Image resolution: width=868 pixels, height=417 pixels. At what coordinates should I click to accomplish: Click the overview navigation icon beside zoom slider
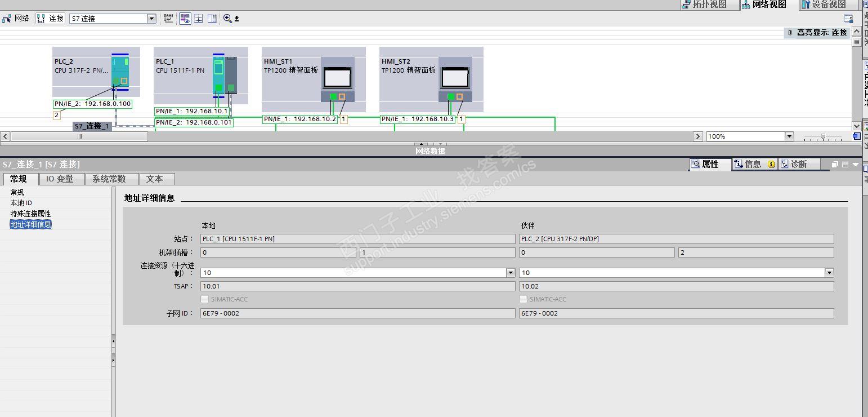[x=857, y=136]
